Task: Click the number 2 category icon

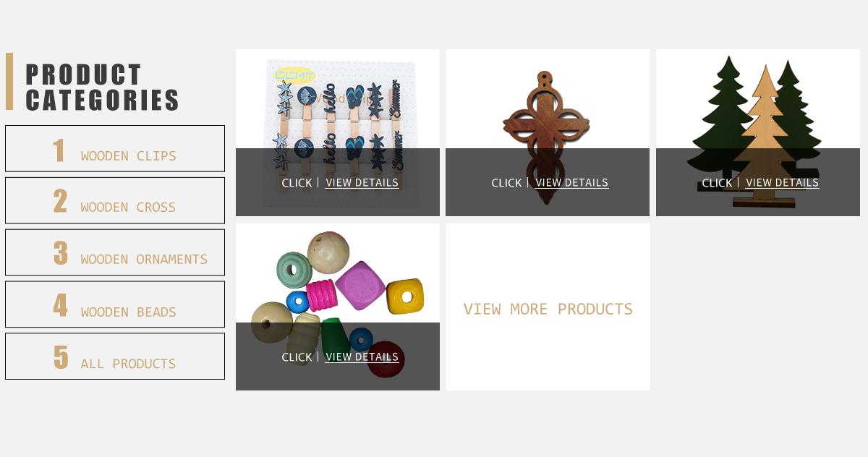Action: tap(60, 202)
